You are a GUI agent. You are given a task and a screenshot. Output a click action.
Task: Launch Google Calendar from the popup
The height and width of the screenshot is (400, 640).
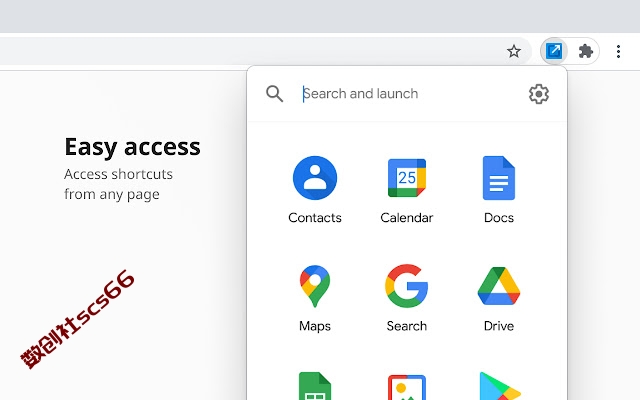[x=407, y=178]
